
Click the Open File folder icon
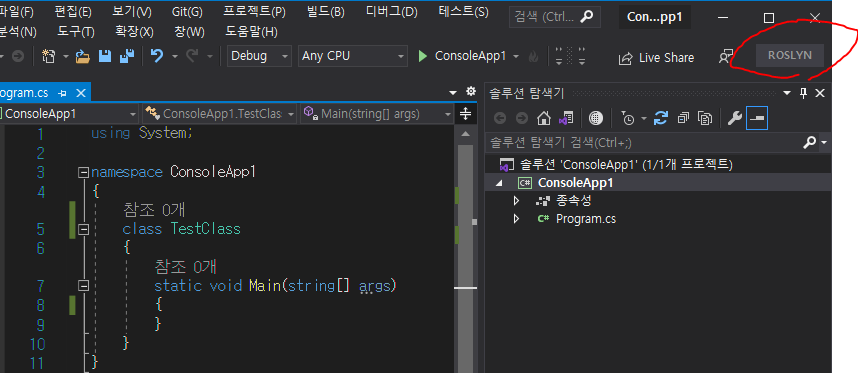(83, 56)
